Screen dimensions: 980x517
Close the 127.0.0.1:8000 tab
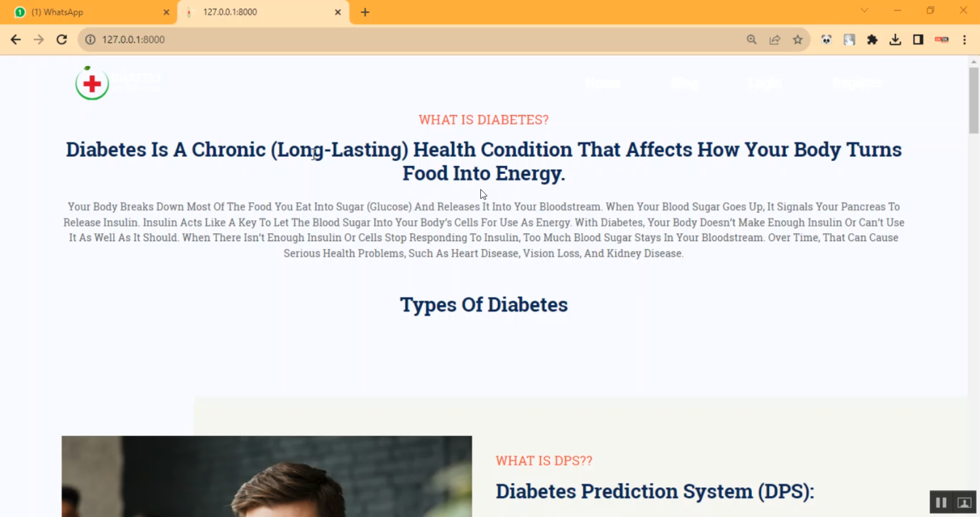click(x=338, y=12)
